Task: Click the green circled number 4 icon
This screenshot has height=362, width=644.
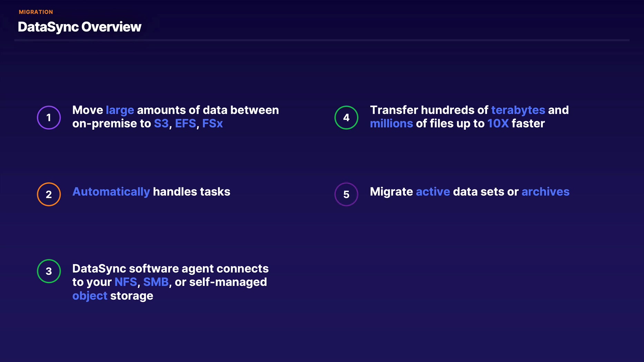Action: point(346,118)
